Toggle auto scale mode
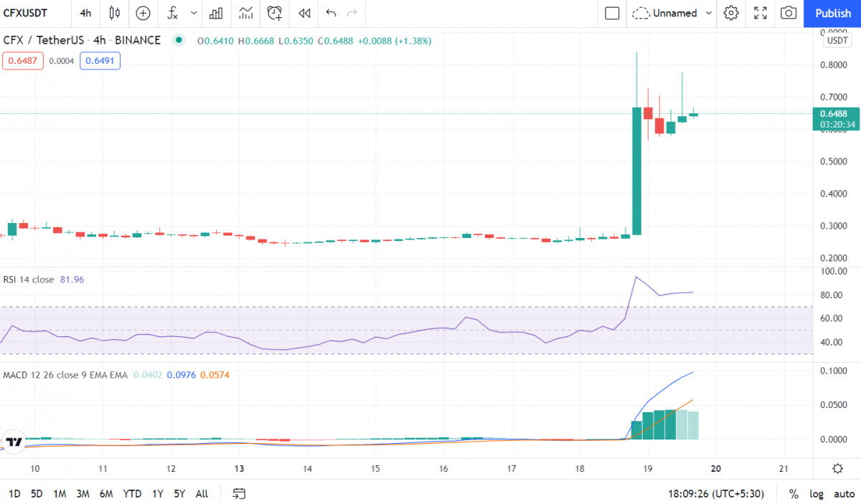This screenshot has width=861, height=504. pyautogui.click(x=844, y=494)
